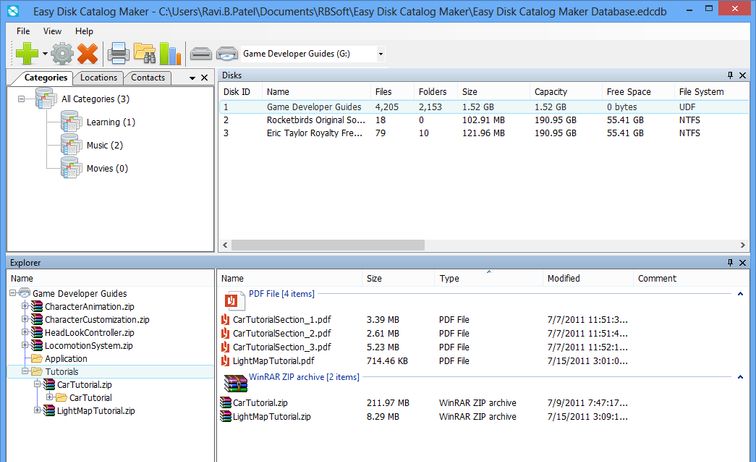Expand the CarTutorial subfolder node
The height and width of the screenshot is (462, 756).
pyautogui.click(x=49, y=397)
